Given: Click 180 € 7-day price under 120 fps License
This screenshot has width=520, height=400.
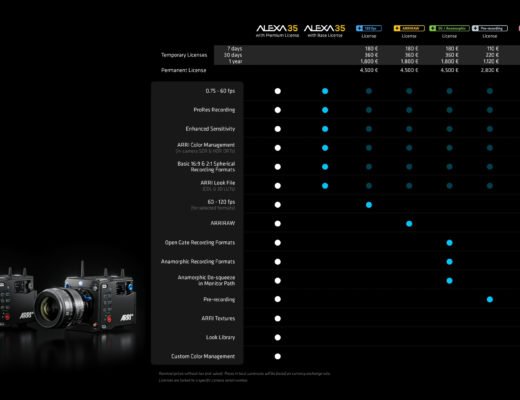Looking at the screenshot, I should [x=371, y=49].
